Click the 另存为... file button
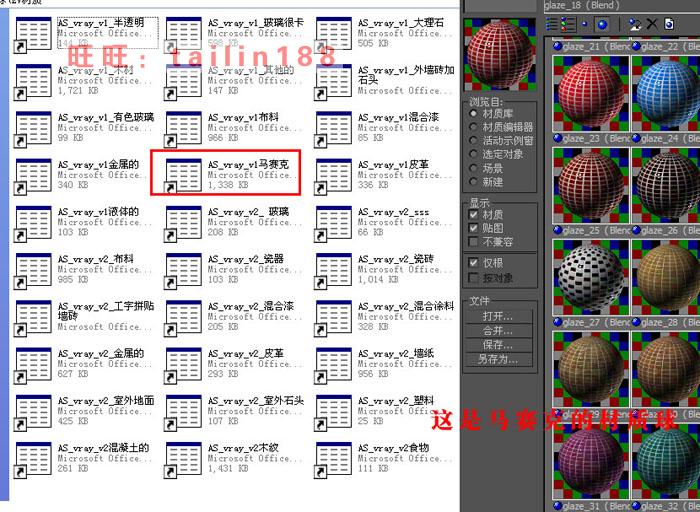700x512 pixels. pos(500,359)
